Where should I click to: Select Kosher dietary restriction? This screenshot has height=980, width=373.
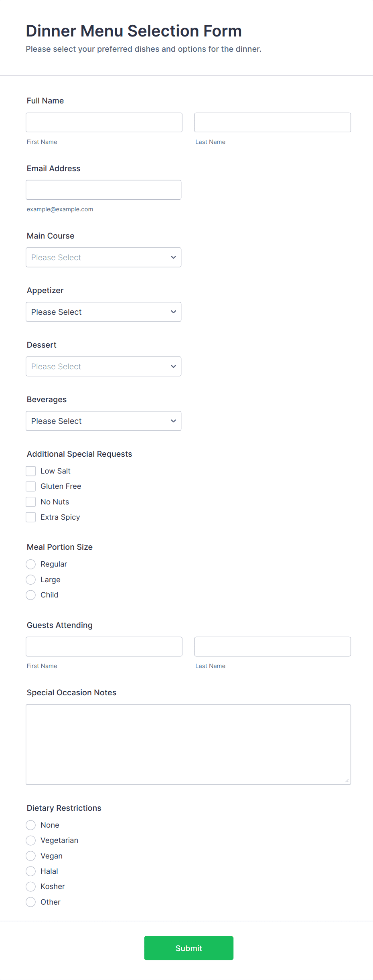[x=31, y=887]
